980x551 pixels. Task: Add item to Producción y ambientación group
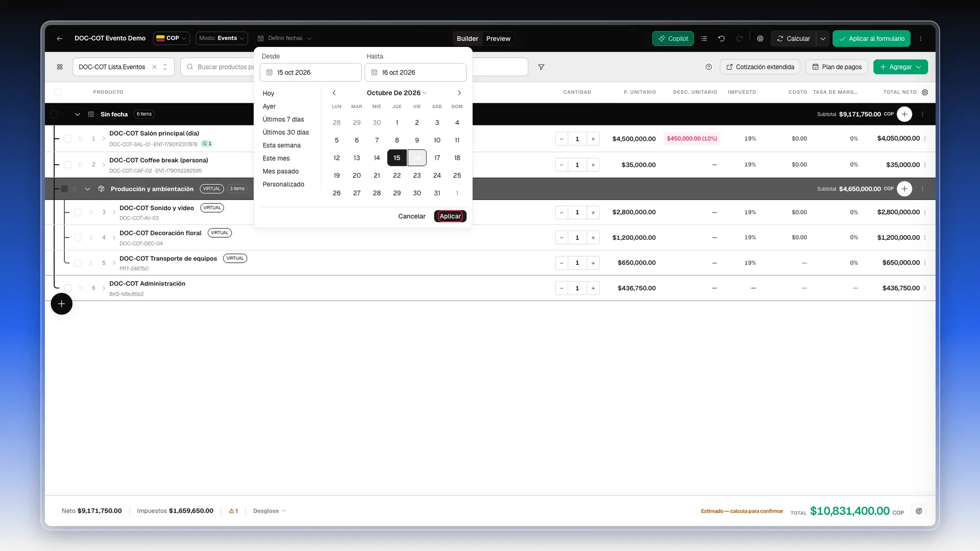pyautogui.click(x=904, y=189)
